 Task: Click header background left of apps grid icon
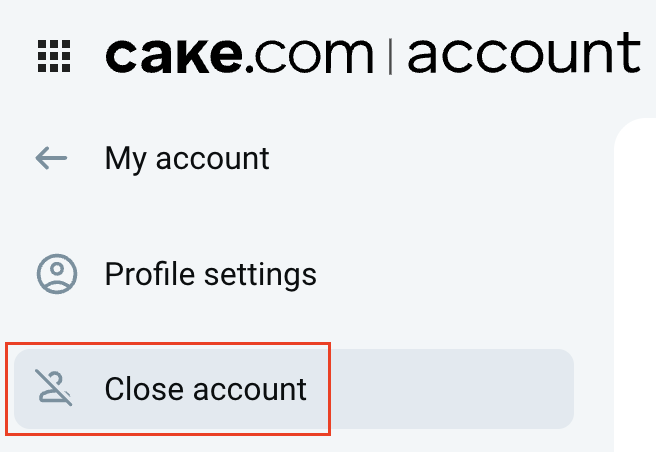(x=15, y=56)
